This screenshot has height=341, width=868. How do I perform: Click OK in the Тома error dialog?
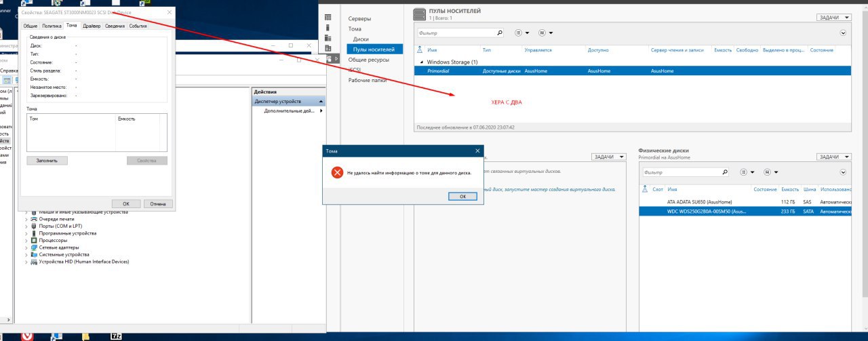click(462, 196)
